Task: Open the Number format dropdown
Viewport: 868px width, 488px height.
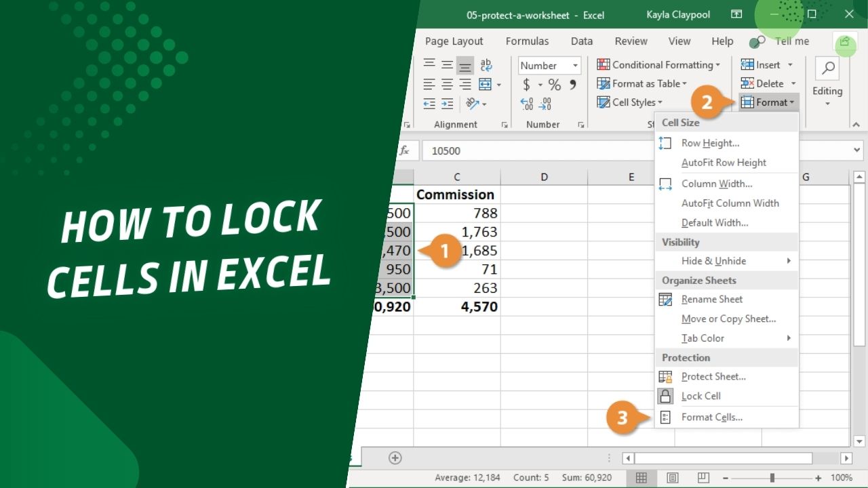Action: (x=576, y=65)
